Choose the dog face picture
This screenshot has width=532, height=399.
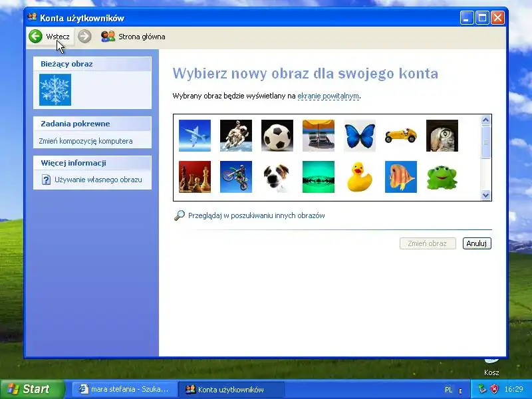tap(277, 177)
